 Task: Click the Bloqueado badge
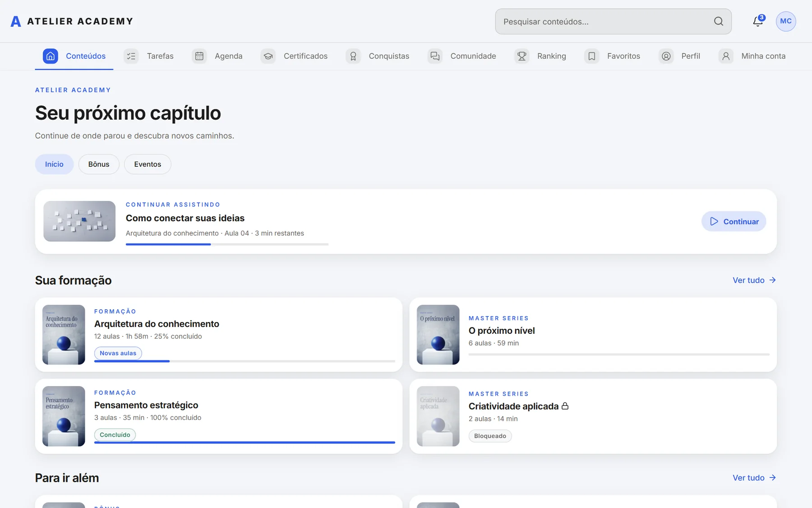tap(490, 436)
